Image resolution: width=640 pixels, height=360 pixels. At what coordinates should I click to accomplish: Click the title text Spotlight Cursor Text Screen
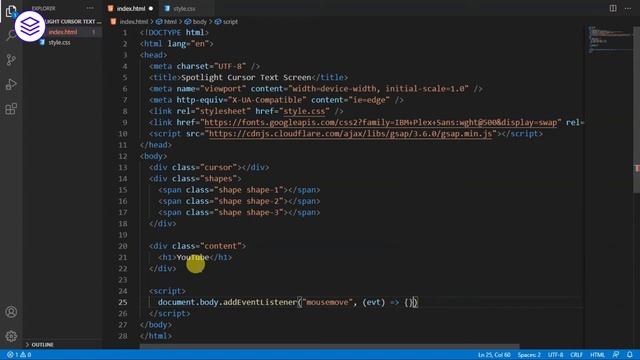click(x=246, y=78)
